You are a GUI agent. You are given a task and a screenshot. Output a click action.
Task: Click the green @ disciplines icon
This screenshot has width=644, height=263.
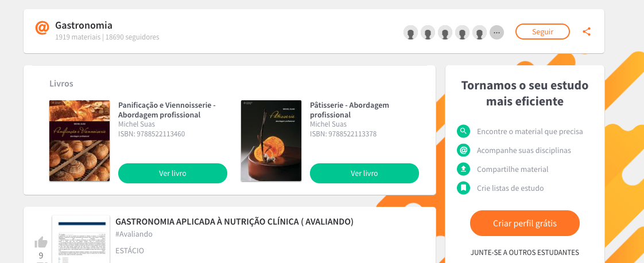click(x=463, y=150)
